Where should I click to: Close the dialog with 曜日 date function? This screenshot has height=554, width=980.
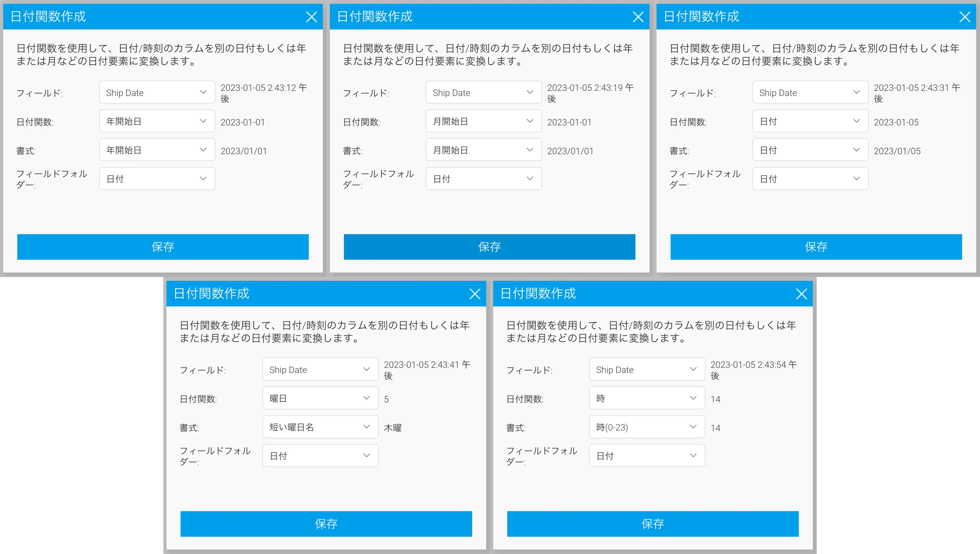pos(474,294)
